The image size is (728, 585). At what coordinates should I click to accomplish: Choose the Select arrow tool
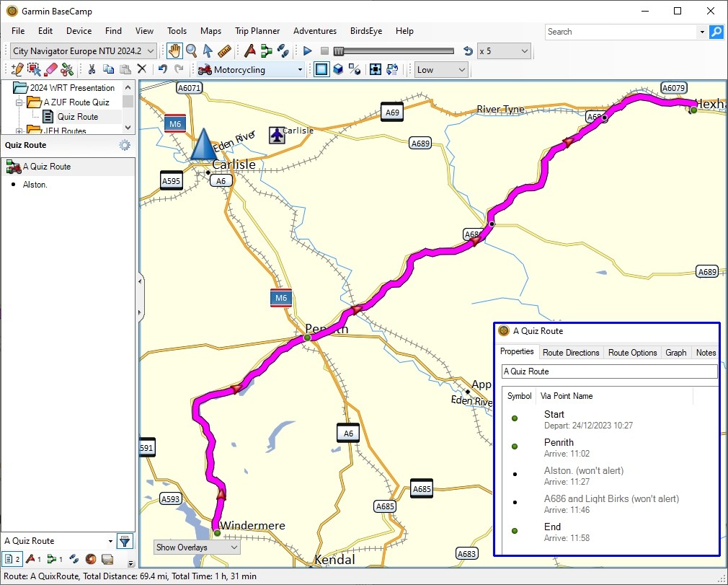pos(208,50)
